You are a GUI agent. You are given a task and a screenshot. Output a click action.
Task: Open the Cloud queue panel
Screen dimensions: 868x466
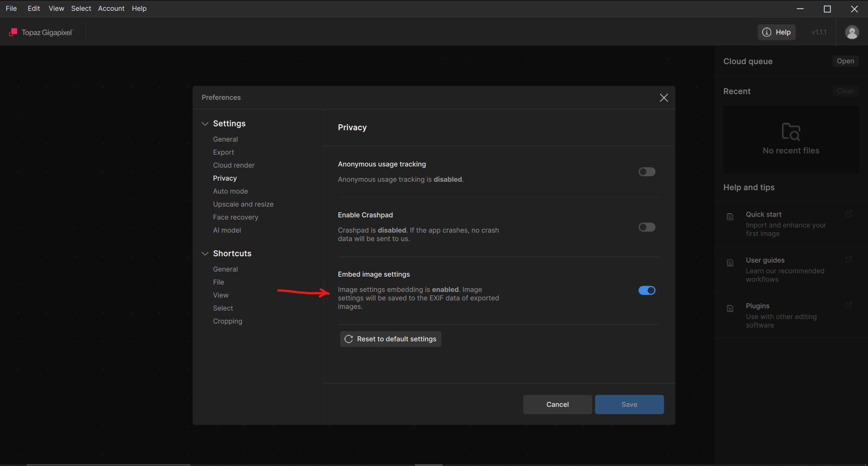[x=845, y=61]
